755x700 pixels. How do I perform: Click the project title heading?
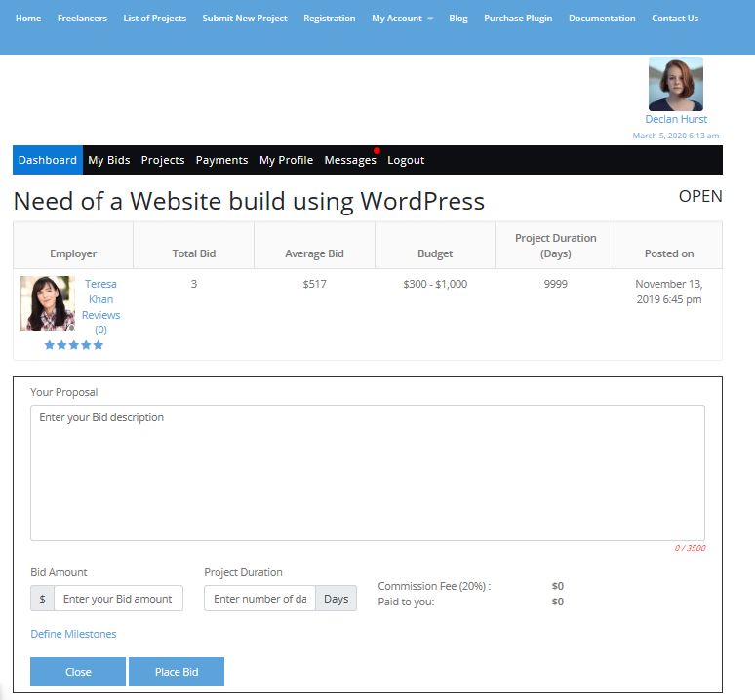(x=249, y=201)
